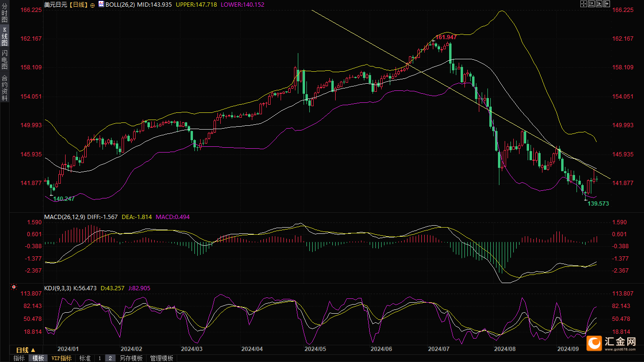The width and height of the screenshot is (644, 362).
Task: Click the K:56.473 value
Action: tap(85, 288)
